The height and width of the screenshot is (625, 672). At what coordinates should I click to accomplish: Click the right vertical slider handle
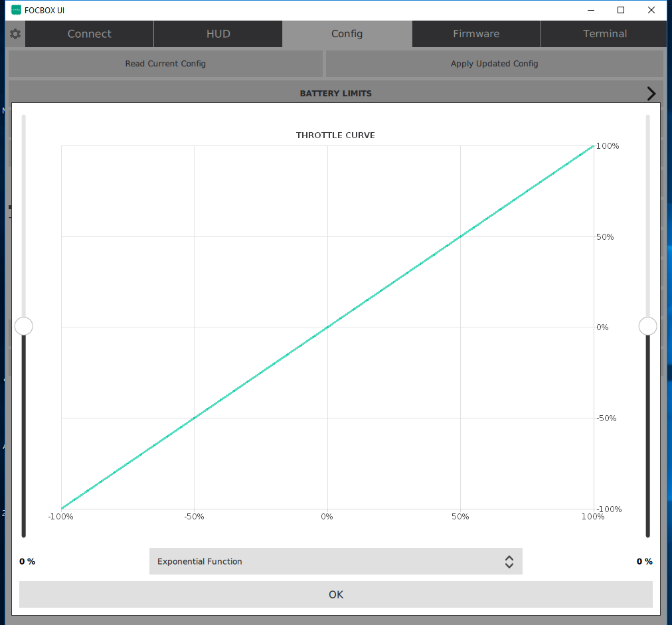[x=647, y=326]
